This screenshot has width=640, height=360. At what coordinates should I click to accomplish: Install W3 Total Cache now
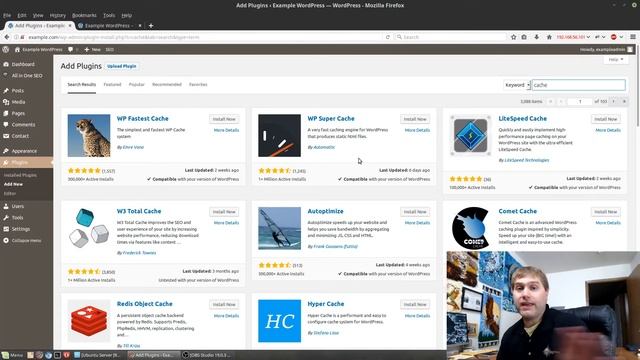224,212
